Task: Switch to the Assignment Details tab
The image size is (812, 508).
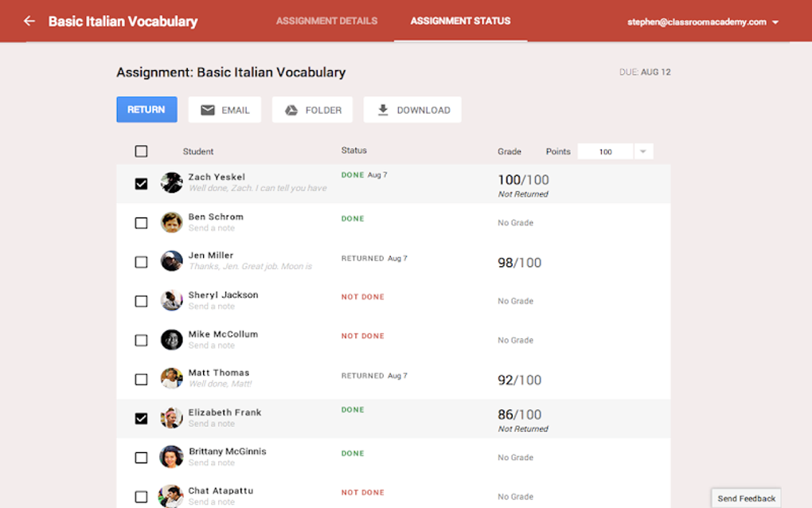Action: click(x=326, y=21)
